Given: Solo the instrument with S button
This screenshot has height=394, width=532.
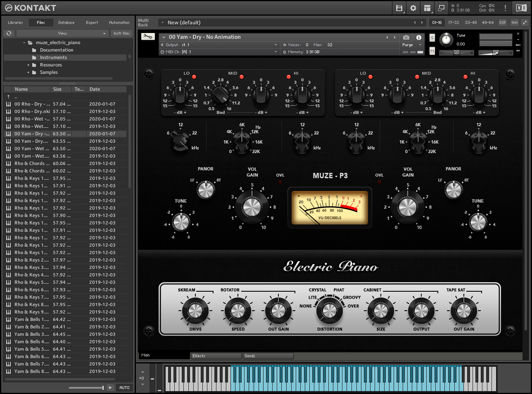Looking at the screenshot, I should click(432, 38).
